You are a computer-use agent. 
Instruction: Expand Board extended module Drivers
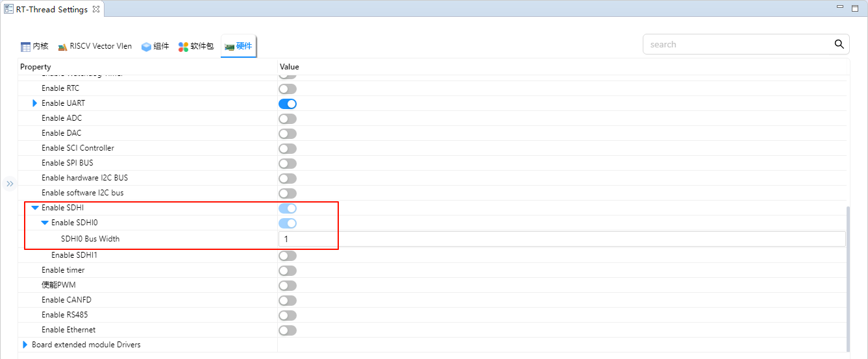tap(25, 345)
